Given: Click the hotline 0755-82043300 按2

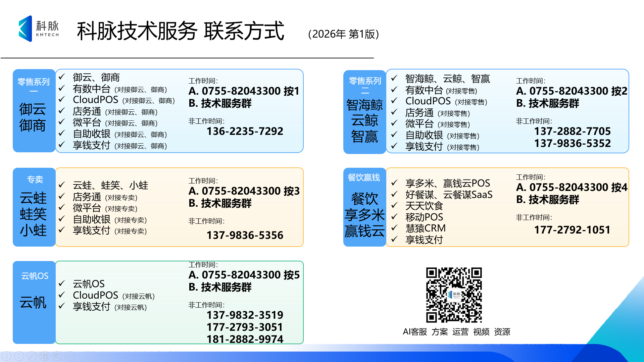Looking at the screenshot, I should pos(572,91).
